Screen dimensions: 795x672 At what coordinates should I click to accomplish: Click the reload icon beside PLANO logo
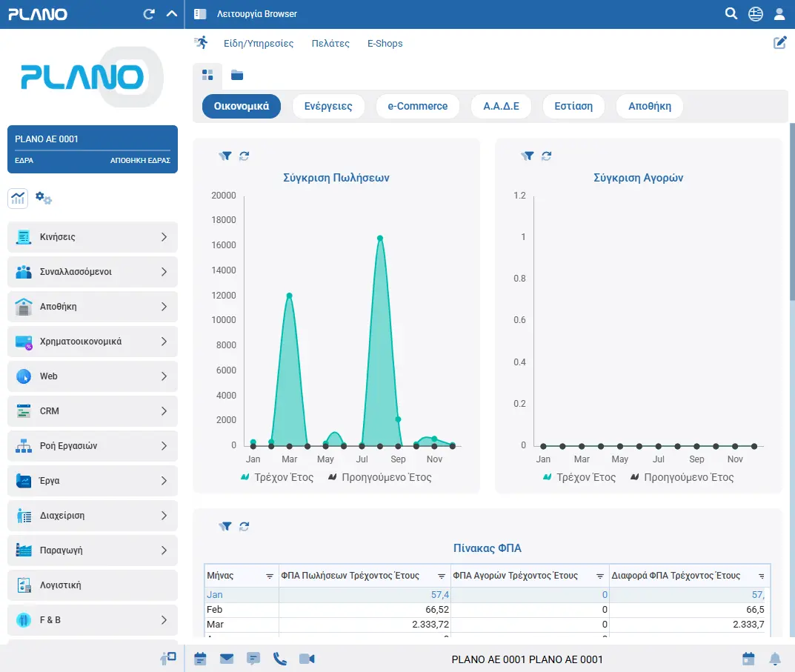(x=149, y=14)
